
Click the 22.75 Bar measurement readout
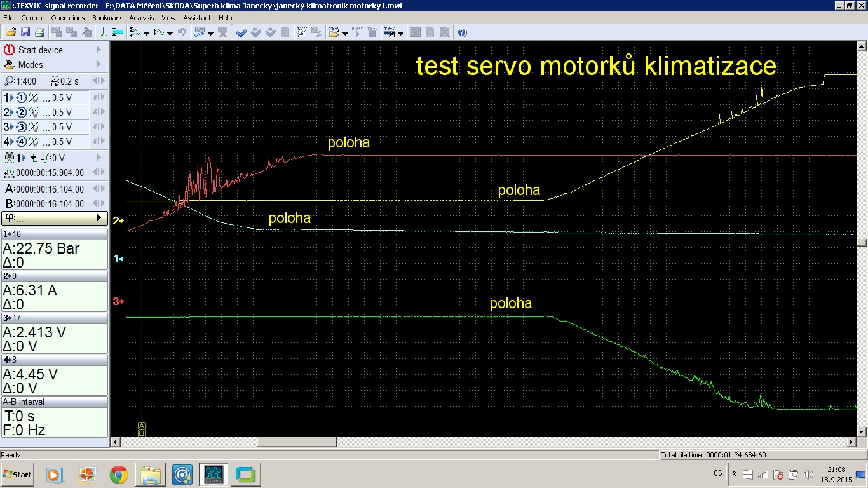pyautogui.click(x=41, y=248)
